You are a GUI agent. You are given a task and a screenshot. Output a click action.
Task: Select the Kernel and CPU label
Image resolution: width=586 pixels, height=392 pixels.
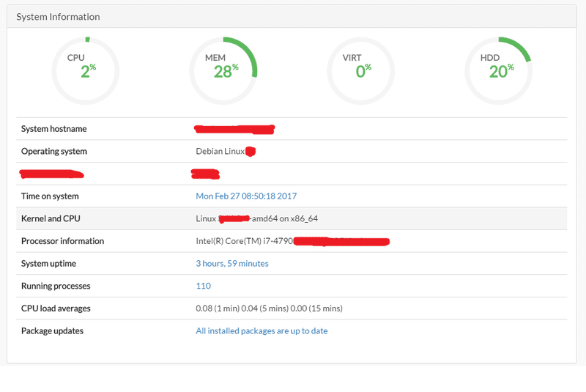coord(51,219)
